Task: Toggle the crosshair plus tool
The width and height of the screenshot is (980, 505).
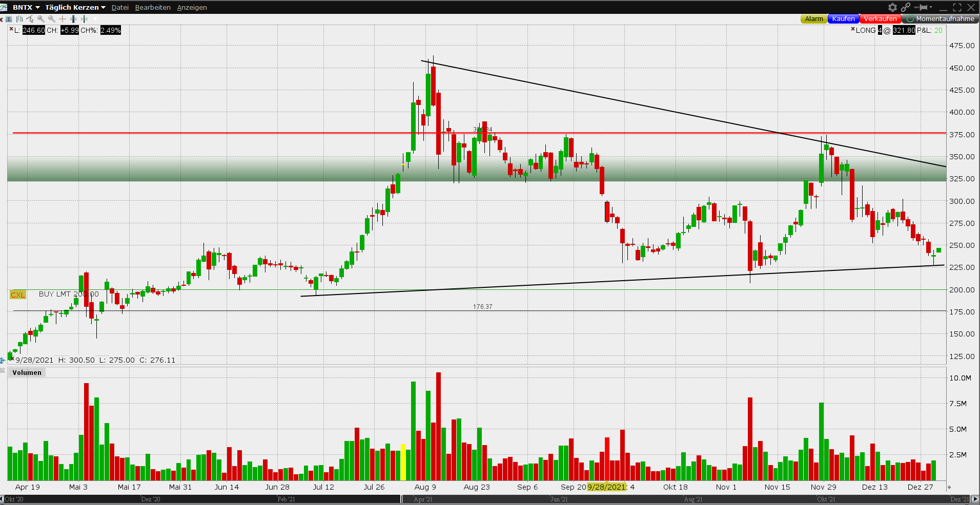Action: click(x=63, y=19)
